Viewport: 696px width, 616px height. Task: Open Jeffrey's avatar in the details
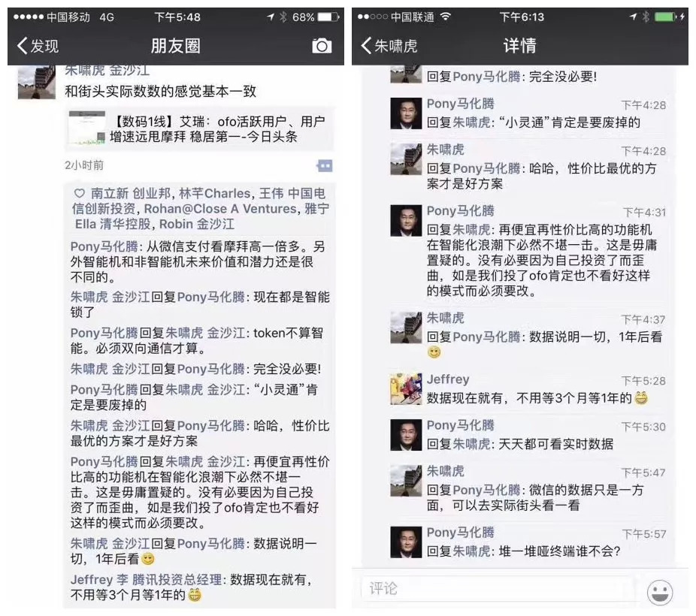point(406,389)
